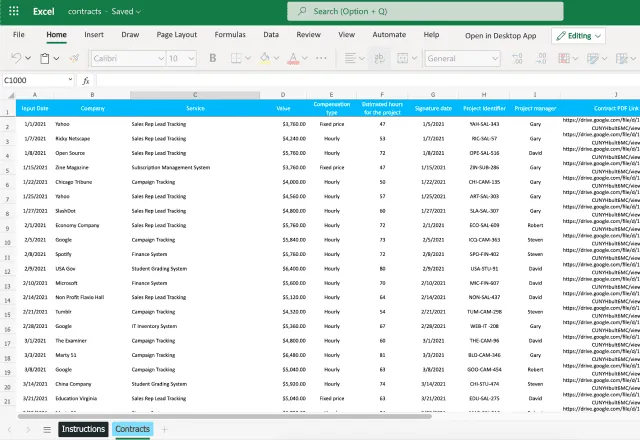Expand the Paste options arrow
640x440 pixels.
(x=56, y=58)
